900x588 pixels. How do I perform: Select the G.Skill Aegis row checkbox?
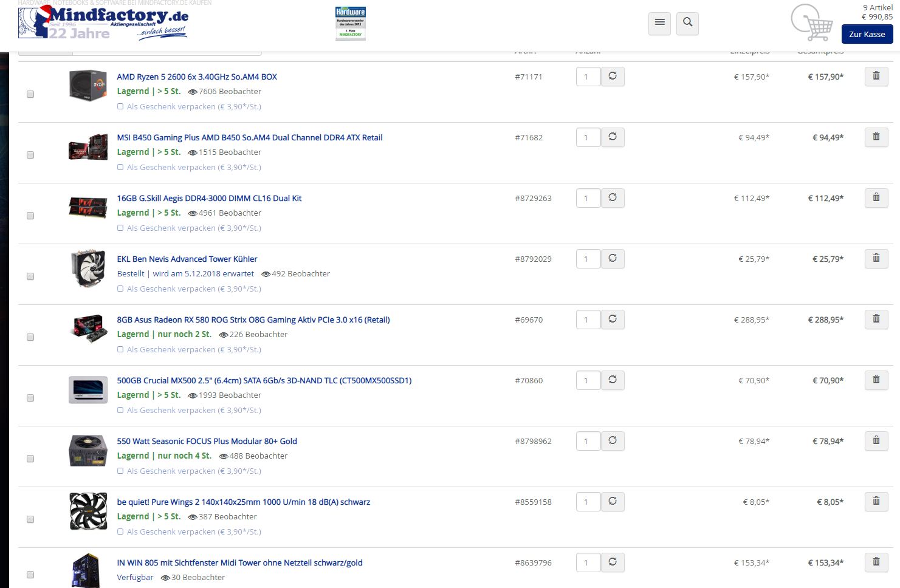(x=30, y=216)
